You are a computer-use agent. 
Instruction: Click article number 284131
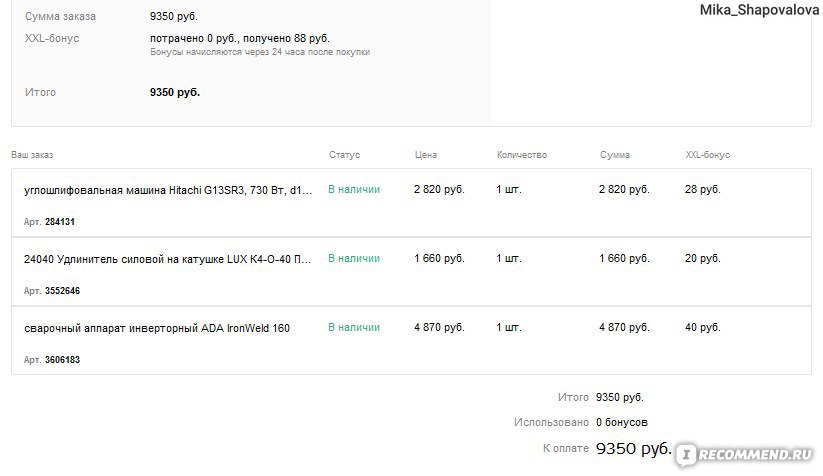(x=60, y=221)
